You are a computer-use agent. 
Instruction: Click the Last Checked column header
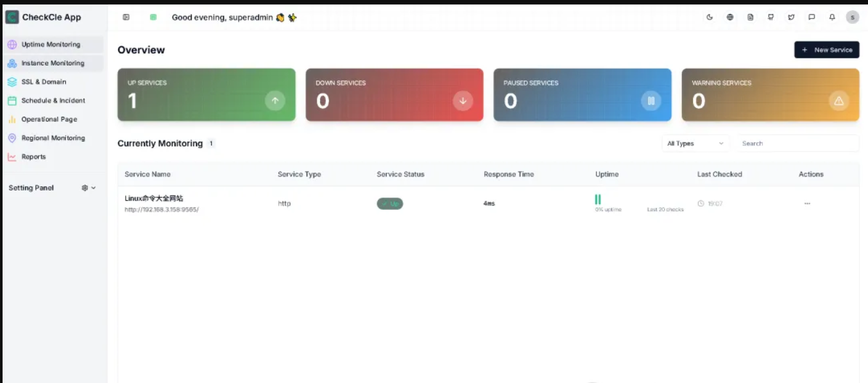(x=720, y=174)
